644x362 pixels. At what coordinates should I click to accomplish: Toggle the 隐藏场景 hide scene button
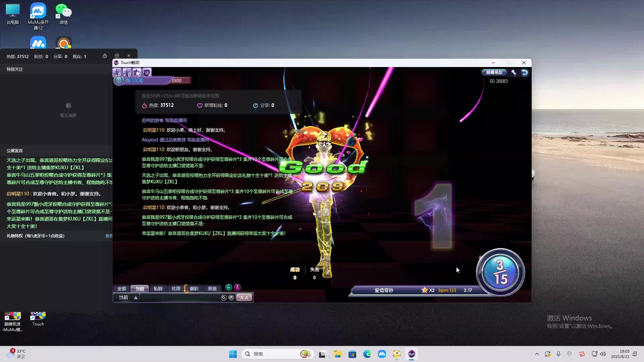[494, 72]
